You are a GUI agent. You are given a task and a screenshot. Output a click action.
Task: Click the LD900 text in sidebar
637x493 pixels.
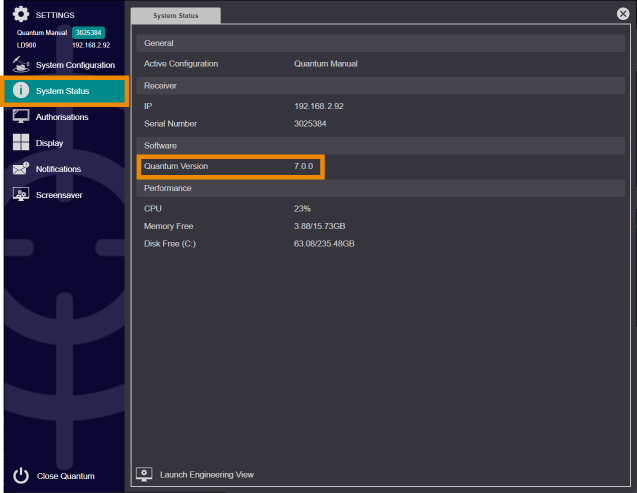[x=26, y=45]
